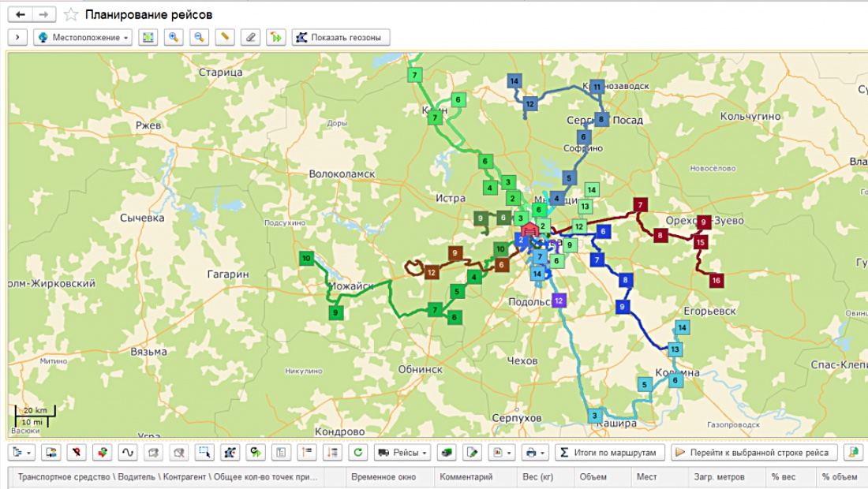Activate the rectangle selection cursor tool

coord(204,453)
